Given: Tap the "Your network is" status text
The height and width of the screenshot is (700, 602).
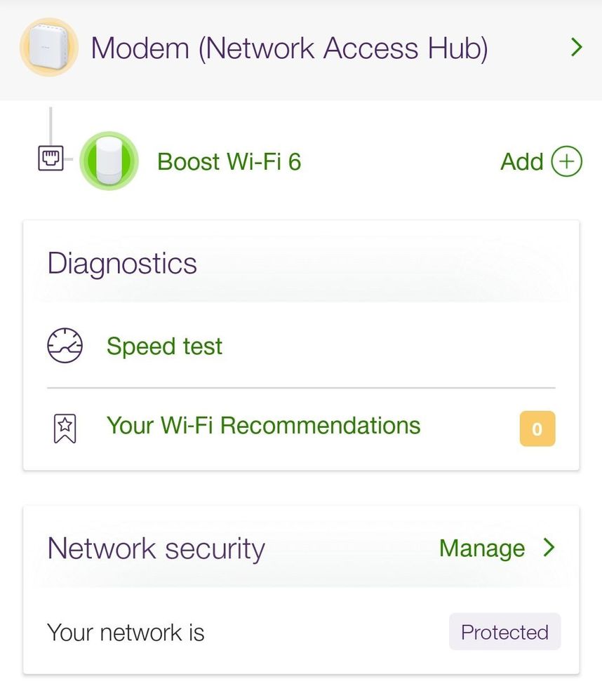Looking at the screenshot, I should [x=126, y=632].
